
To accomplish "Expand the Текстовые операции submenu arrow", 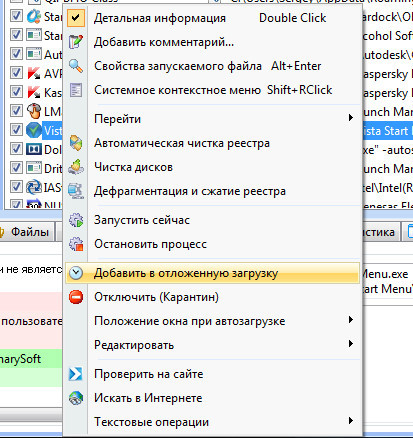I will point(350,421).
